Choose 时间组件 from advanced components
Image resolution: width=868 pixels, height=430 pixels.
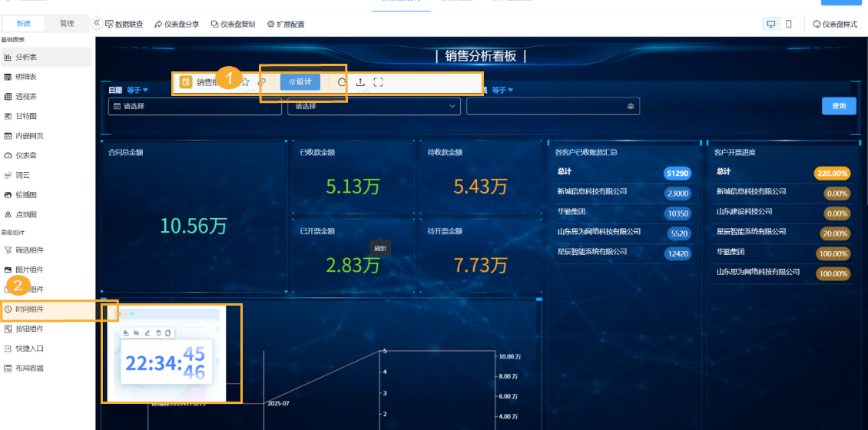tap(29, 309)
